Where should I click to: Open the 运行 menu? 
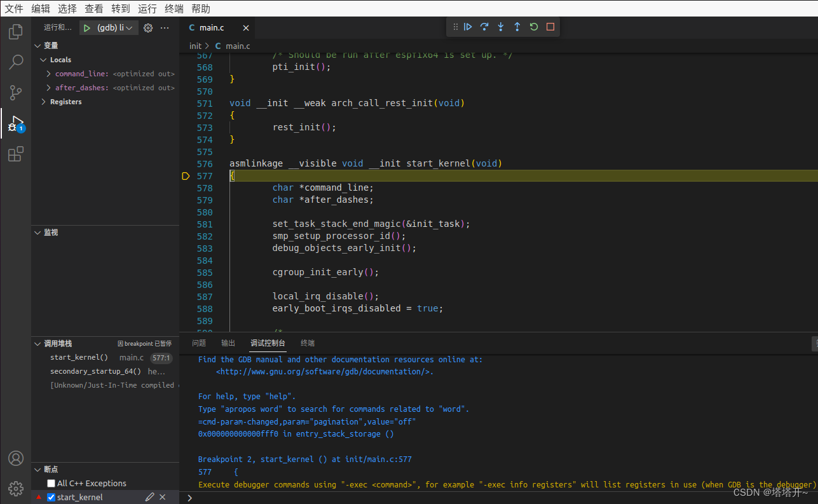(147, 8)
